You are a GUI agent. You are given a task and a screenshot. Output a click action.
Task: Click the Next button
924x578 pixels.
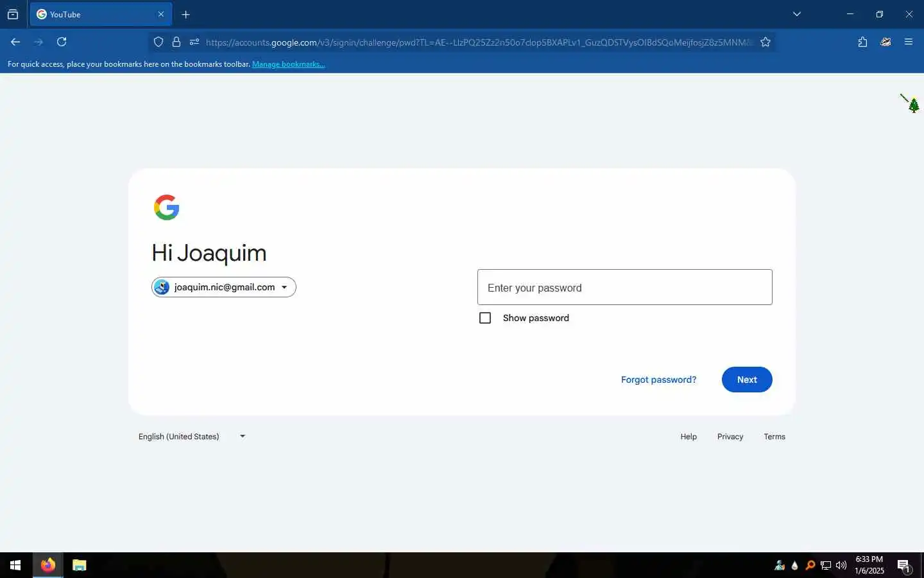tap(747, 380)
